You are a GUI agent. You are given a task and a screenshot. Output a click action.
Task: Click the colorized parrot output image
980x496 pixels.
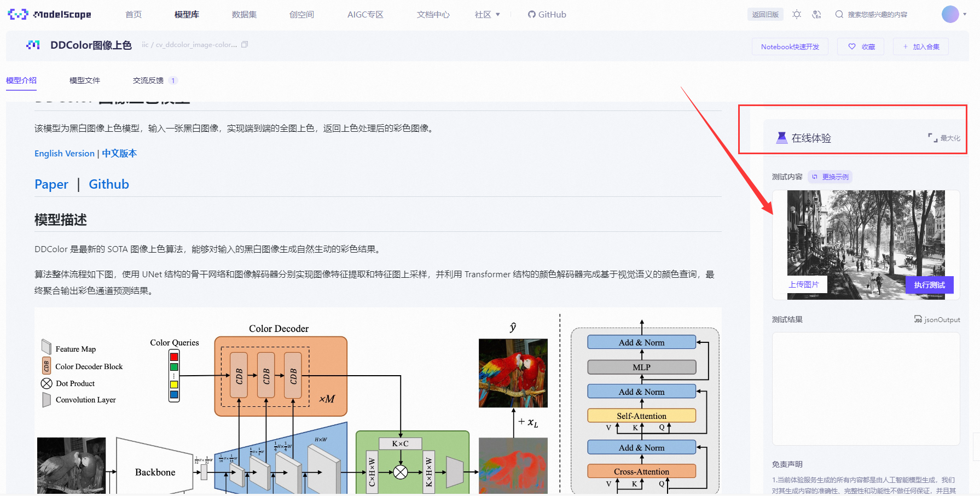(x=513, y=373)
